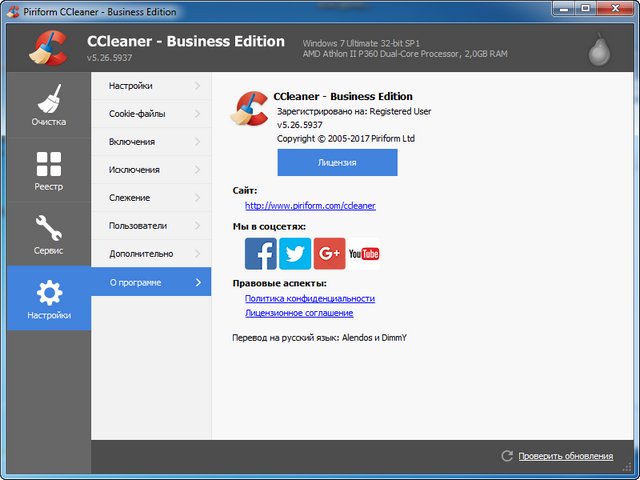
Task: Click chevron next to Дополнительно row
Action: 198,253
